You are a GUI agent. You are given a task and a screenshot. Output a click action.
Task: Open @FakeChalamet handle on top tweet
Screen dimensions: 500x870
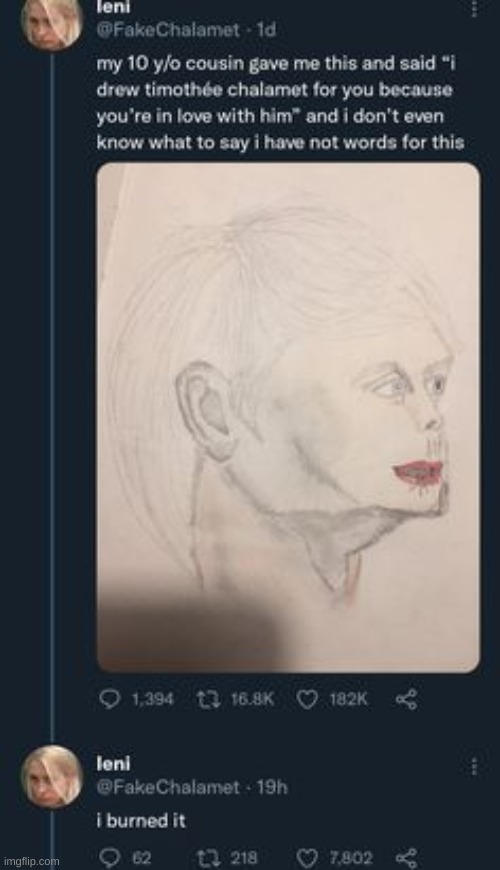[168, 29]
